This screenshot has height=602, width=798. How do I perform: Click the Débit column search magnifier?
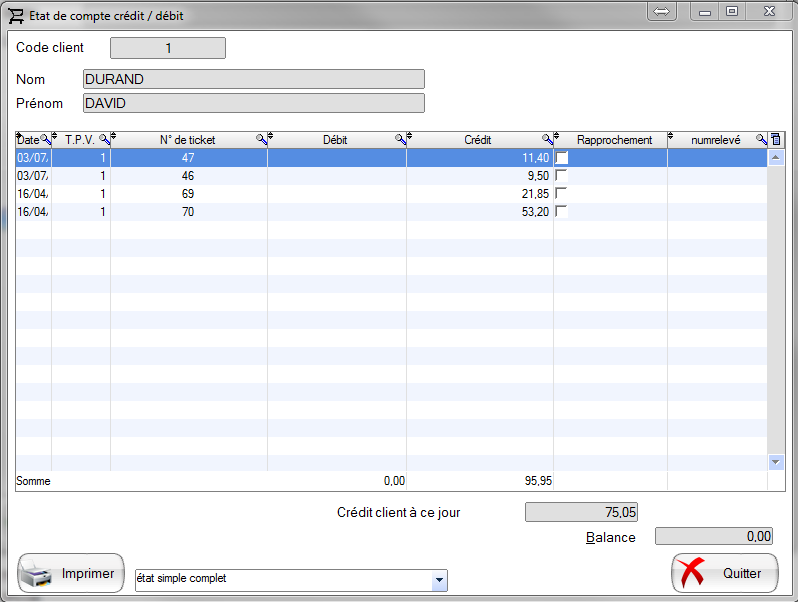(400, 140)
